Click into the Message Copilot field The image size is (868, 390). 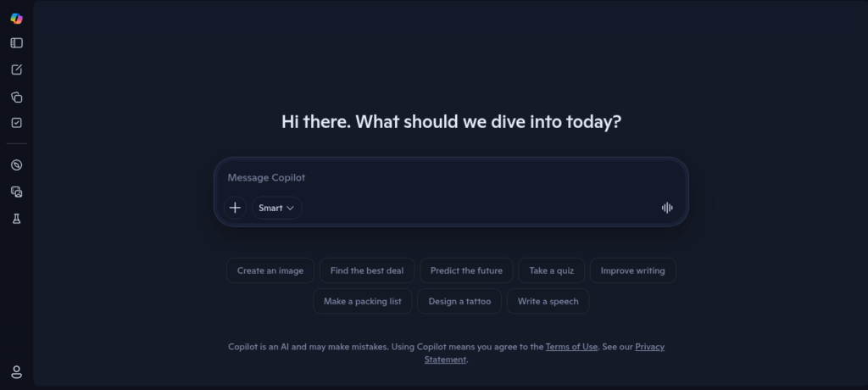[x=451, y=177]
